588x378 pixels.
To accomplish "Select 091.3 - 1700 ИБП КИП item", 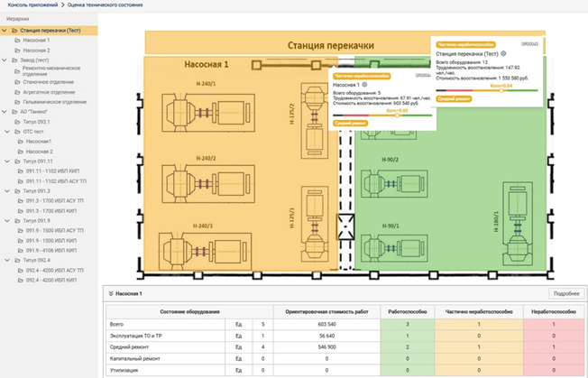I will tap(51, 211).
